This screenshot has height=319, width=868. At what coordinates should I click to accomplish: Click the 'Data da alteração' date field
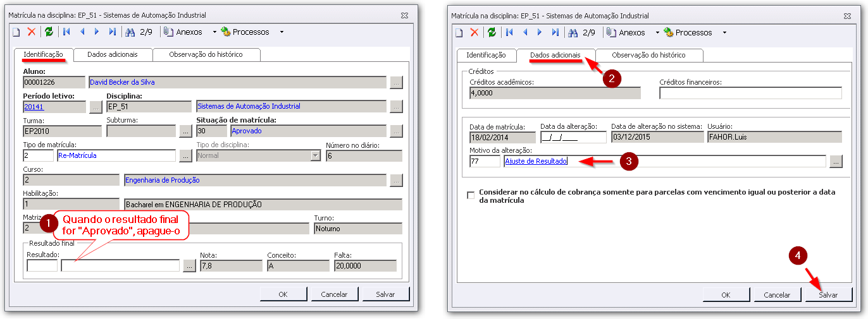tap(573, 137)
